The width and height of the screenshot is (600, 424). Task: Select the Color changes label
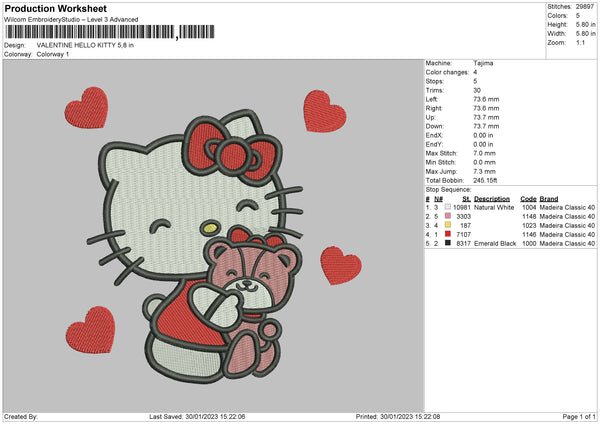[x=447, y=72]
